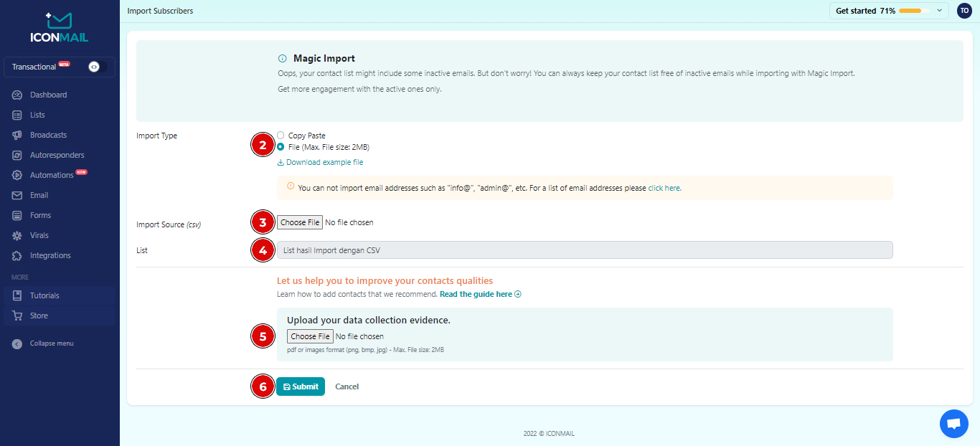Click the Autoresponders sidebar icon
Screen dimensions: 980x446
pyautogui.click(x=17, y=155)
